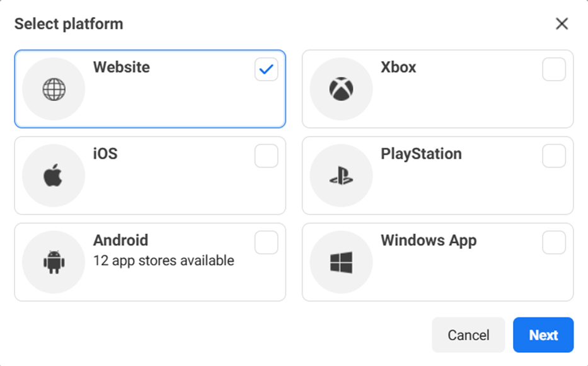Cancel the platform selection
The width and height of the screenshot is (588, 366).
(x=468, y=335)
